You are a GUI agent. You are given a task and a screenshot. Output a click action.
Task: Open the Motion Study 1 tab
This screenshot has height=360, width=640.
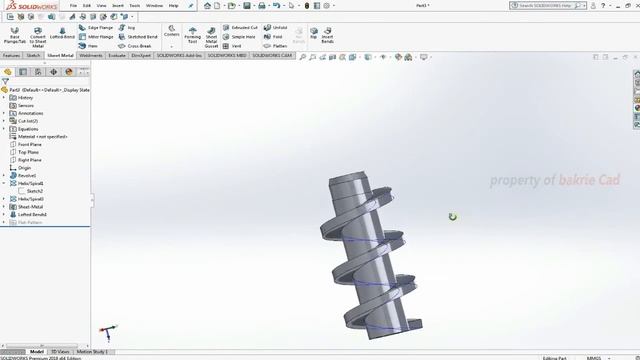(92, 351)
